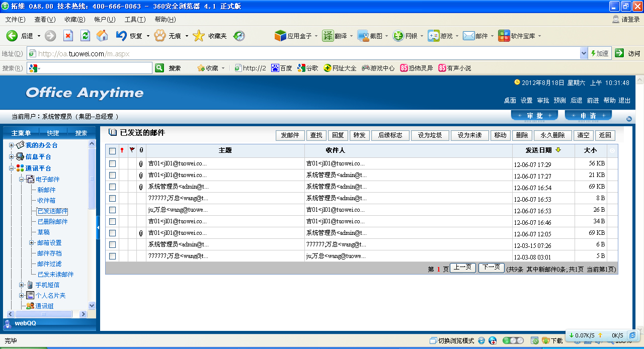Open the address bar dropdown arrow

[584, 53]
